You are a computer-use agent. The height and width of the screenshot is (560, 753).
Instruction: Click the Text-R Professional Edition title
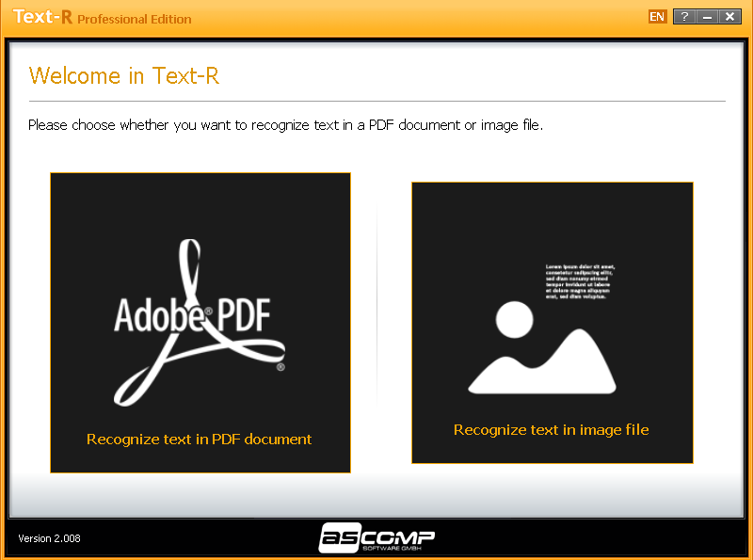pos(103,17)
